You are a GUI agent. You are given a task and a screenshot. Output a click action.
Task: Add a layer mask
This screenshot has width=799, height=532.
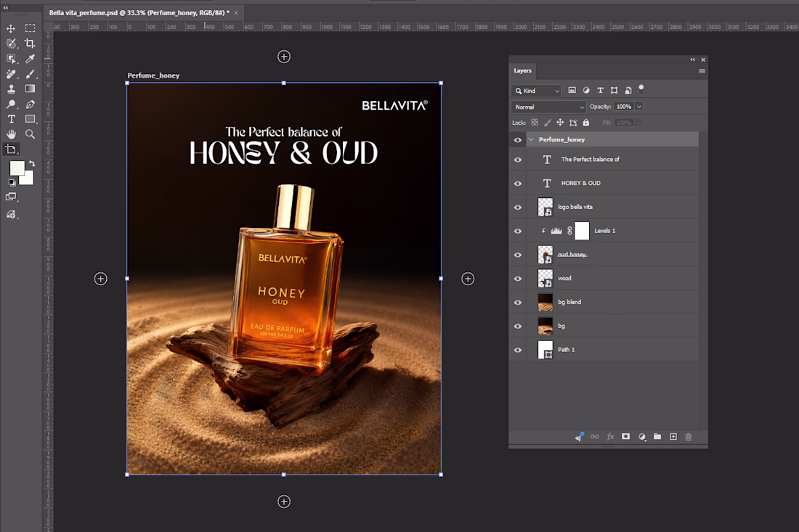(x=625, y=437)
